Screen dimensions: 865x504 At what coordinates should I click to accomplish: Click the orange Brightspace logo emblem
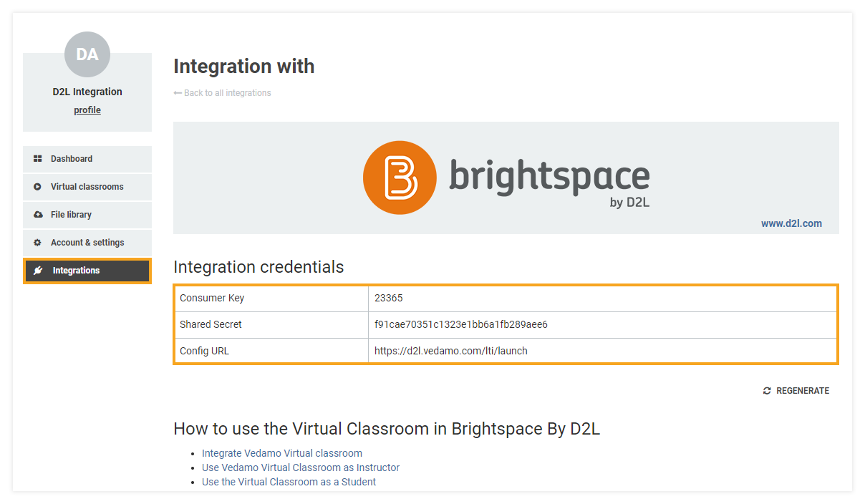tap(400, 178)
